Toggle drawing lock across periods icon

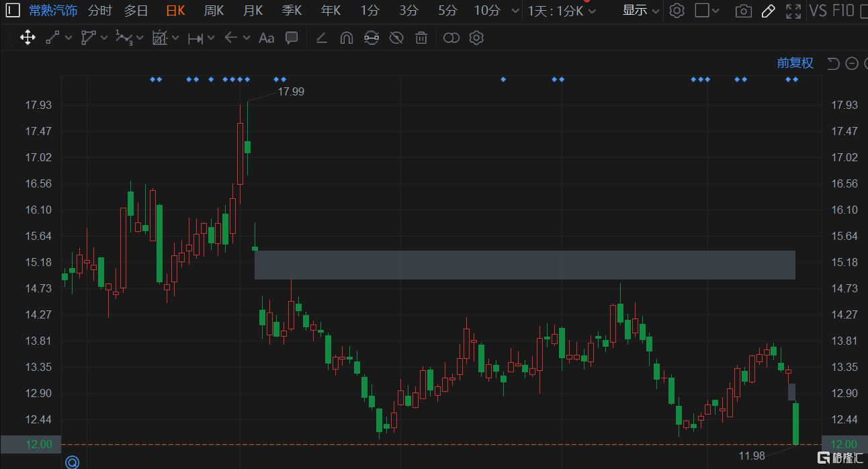click(x=372, y=38)
